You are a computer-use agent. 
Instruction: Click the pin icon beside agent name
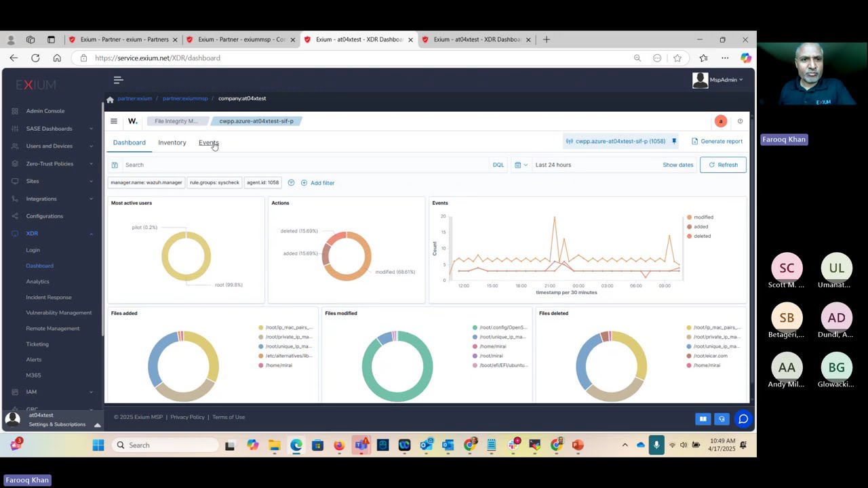point(674,141)
